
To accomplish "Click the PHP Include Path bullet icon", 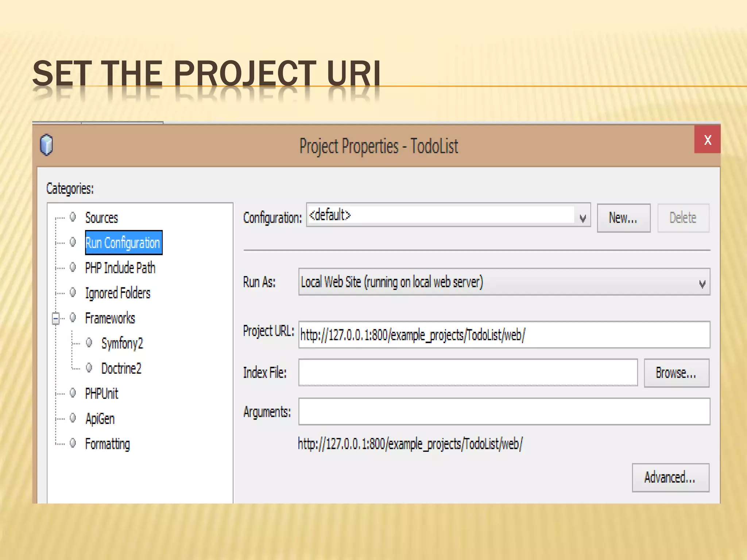I will [73, 267].
